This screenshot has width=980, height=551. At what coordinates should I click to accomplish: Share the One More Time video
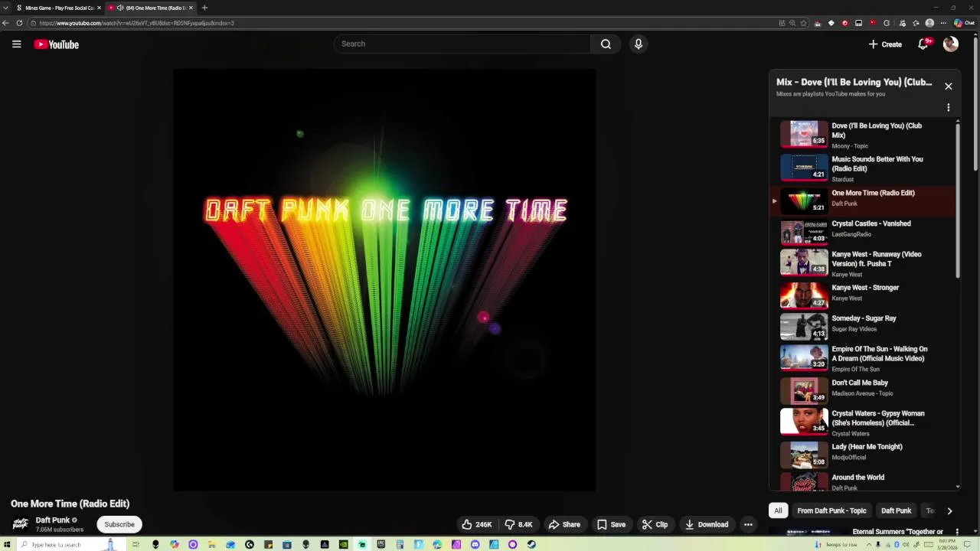tap(564, 524)
